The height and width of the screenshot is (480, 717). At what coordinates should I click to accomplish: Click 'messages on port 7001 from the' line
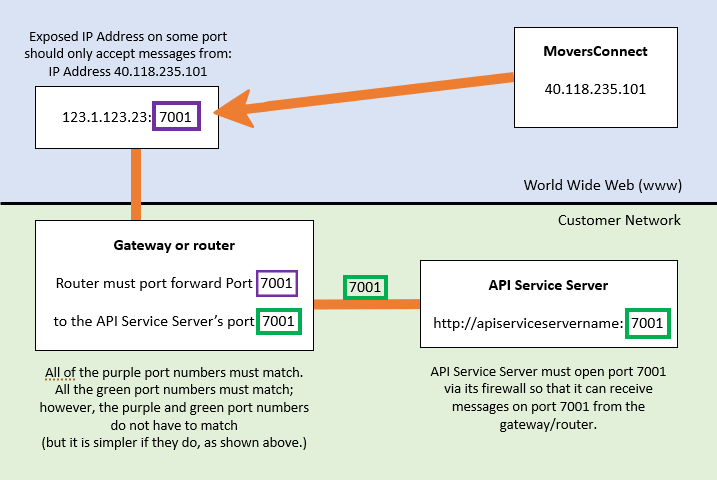(x=548, y=407)
